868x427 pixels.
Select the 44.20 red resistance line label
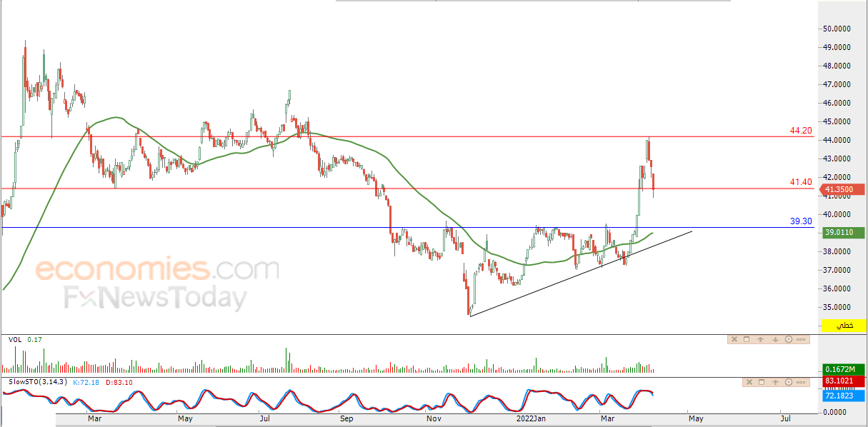(x=800, y=131)
